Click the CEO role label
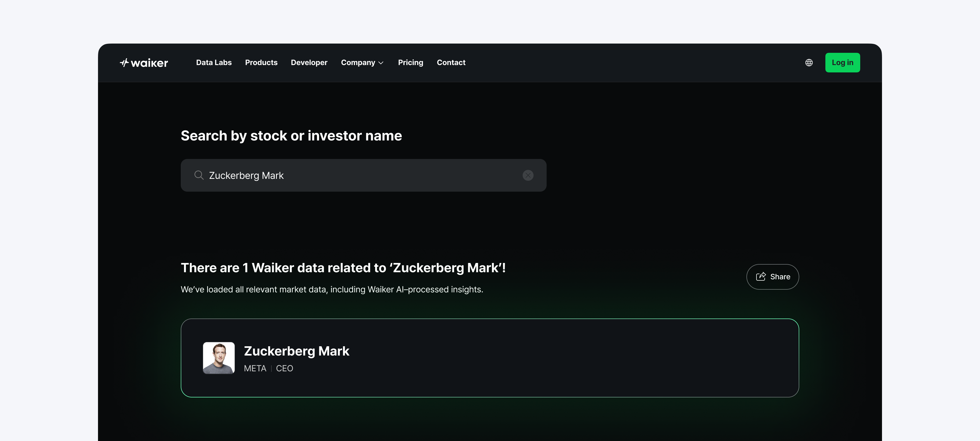 (284, 368)
